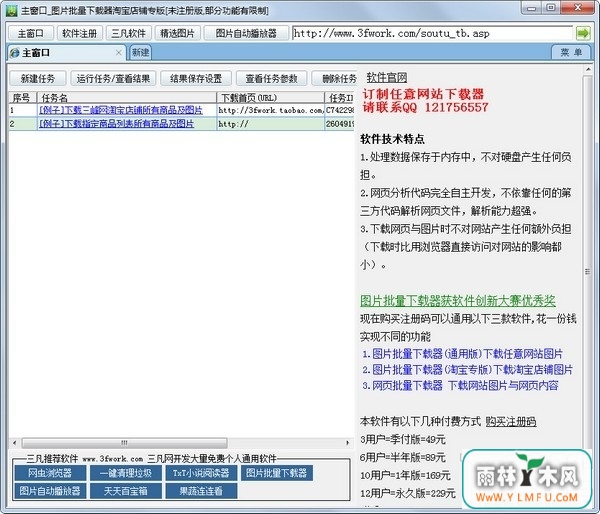Click 删除任务 button

(x=335, y=78)
